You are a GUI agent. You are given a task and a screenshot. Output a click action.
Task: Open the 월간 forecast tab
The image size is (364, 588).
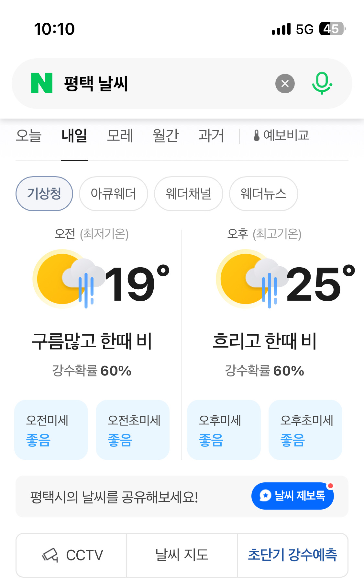165,135
